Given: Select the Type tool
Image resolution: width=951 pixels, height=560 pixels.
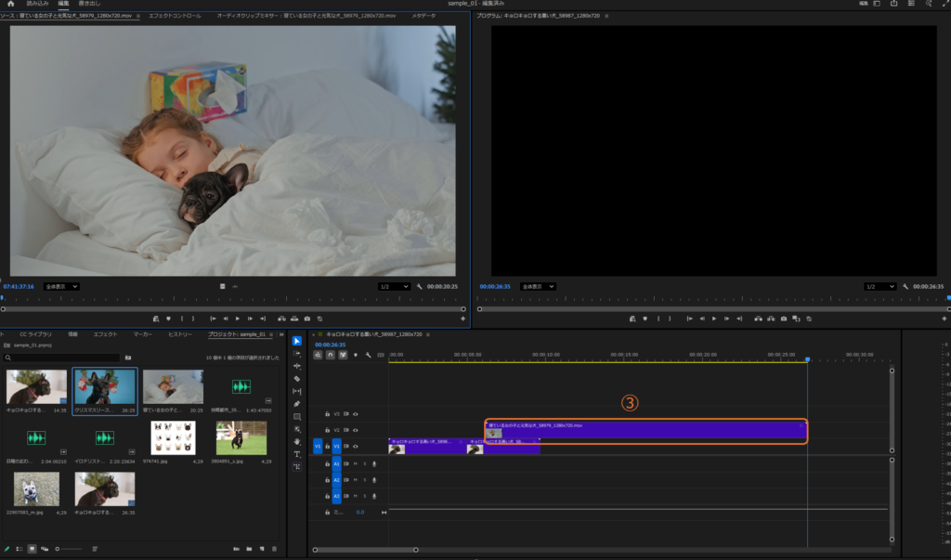Looking at the screenshot, I should (x=297, y=454).
